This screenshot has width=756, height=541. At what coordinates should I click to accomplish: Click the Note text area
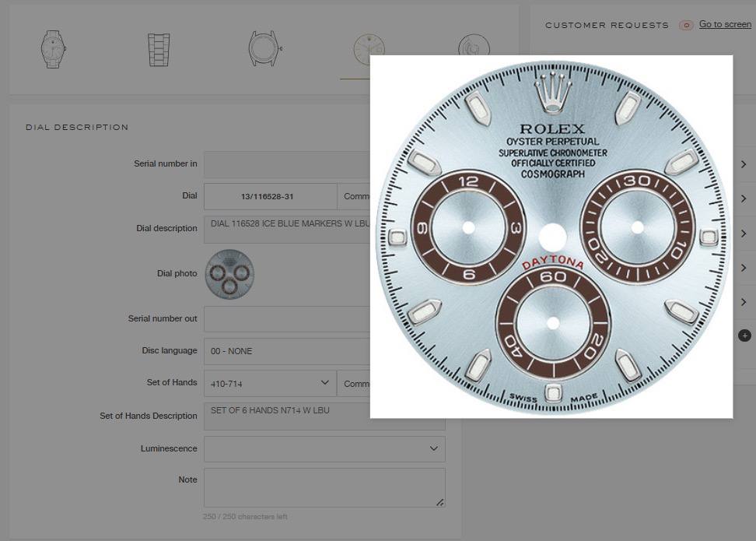(324, 487)
